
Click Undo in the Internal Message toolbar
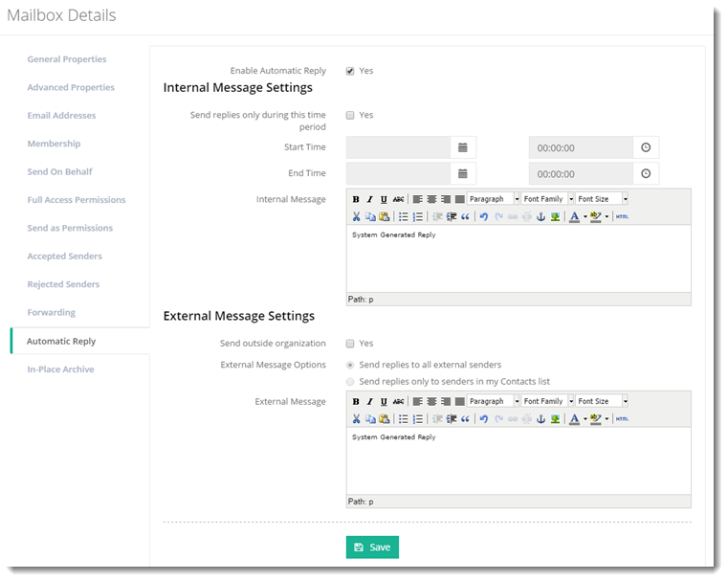point(484,217)
